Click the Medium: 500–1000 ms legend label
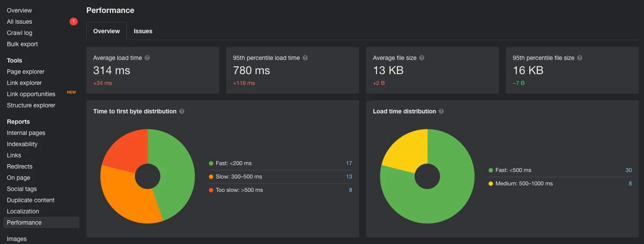The height and width of the screenshot is (244, 644). click(524, 184)
